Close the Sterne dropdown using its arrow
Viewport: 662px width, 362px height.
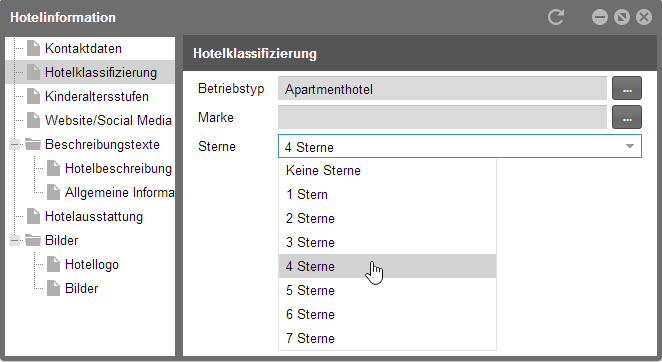coord(630,146)
